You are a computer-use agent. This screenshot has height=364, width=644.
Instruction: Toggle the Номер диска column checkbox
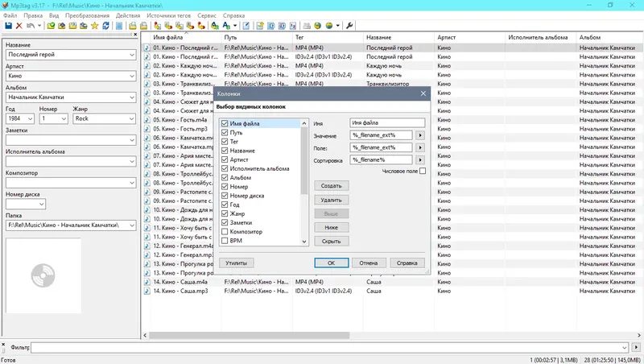coord(225,196)
